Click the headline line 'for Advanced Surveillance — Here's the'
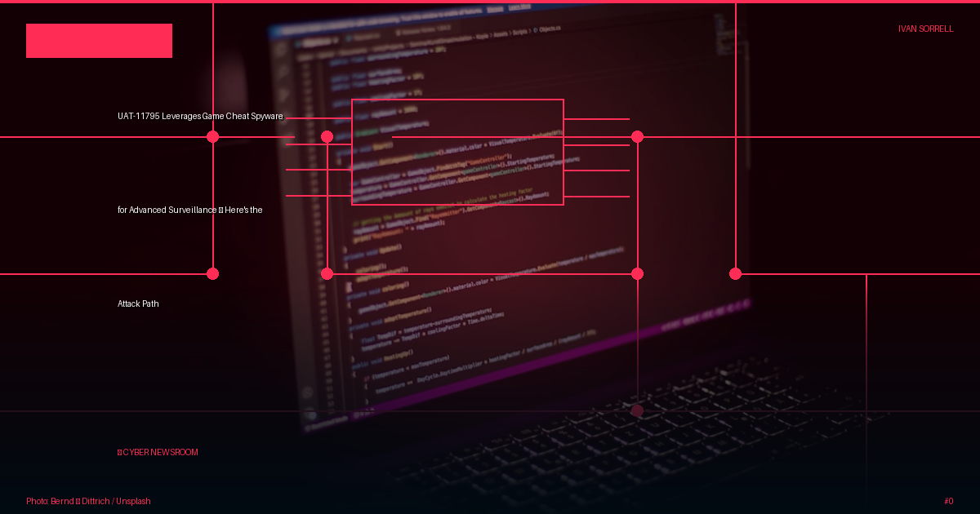Screen dimensions: 980x514 189,210
